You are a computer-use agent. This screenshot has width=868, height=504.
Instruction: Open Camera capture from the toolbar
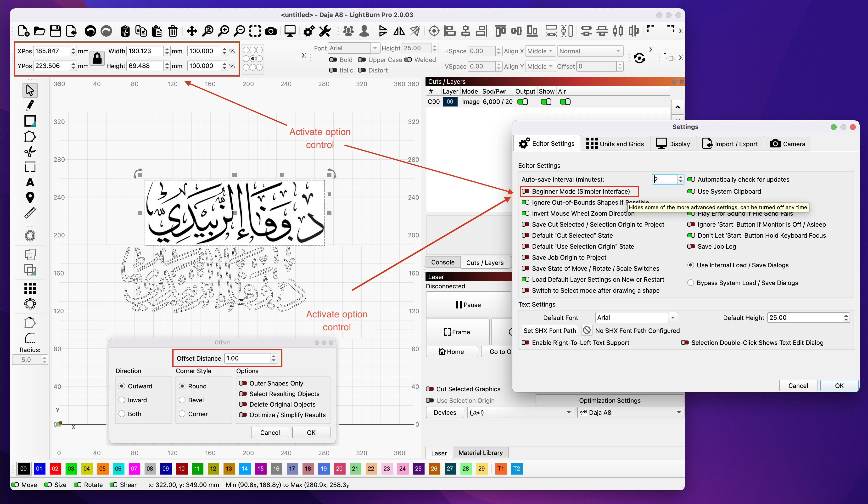pos(271,31)
